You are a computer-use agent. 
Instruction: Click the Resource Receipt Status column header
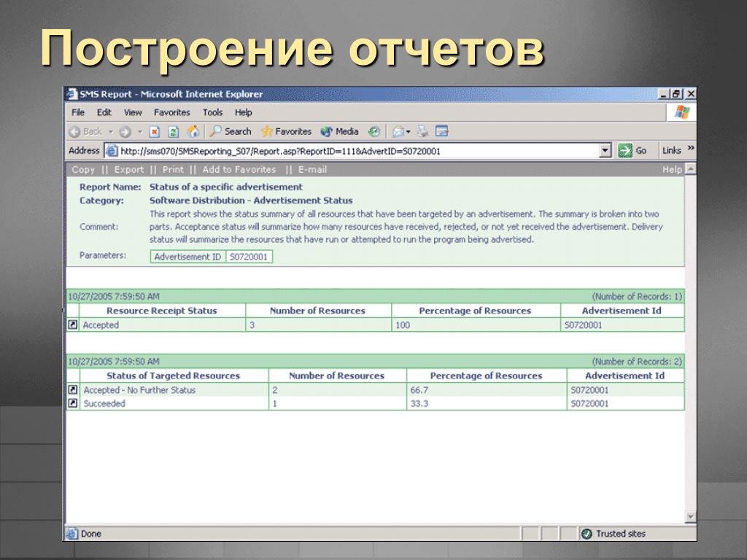161,311
